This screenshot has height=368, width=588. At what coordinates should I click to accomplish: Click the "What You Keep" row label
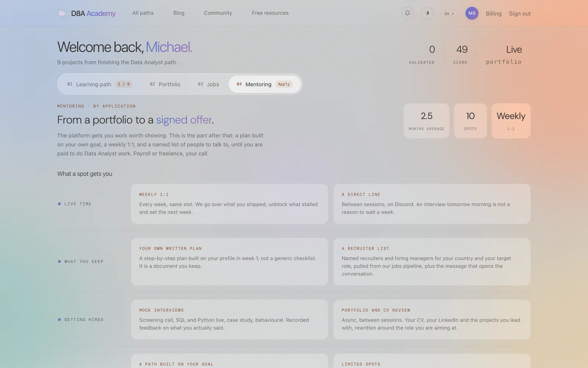(80, 262)
